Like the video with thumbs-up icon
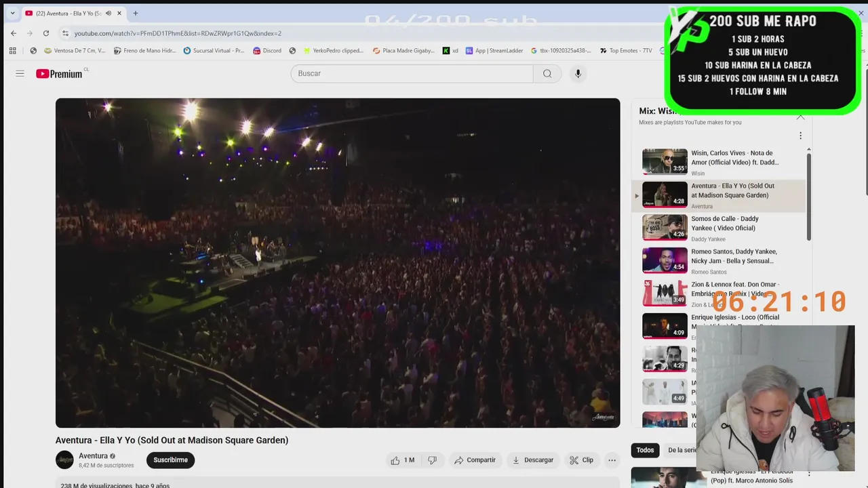This screenshot has height=488, width=868. click(x=402, y=460)
